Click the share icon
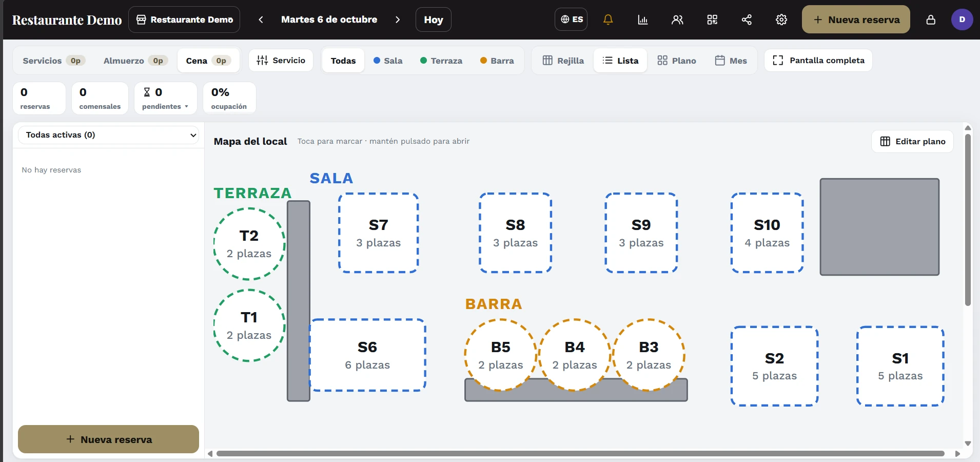Viewport: 980px width, 462px height. pos(747,20)
